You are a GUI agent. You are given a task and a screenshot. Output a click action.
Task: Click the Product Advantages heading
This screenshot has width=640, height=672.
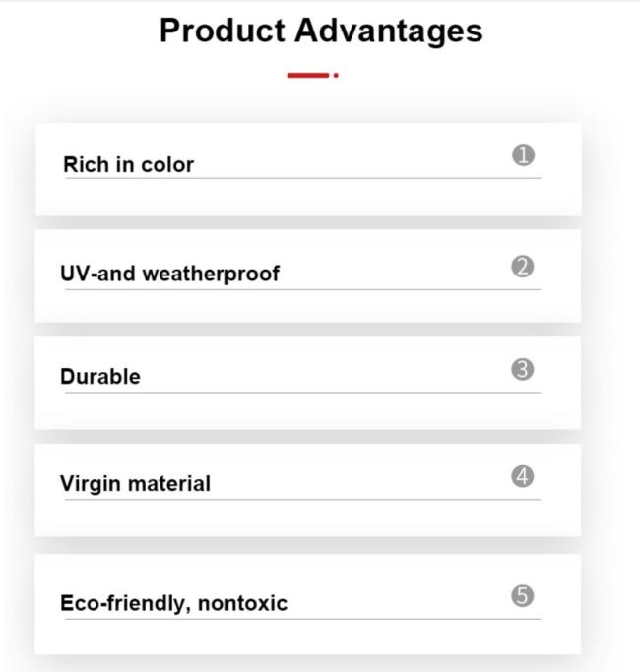[321, 31]
